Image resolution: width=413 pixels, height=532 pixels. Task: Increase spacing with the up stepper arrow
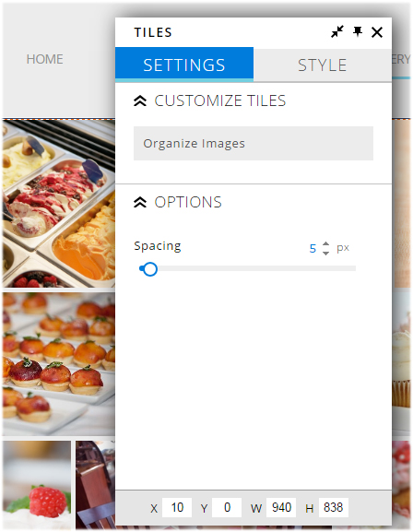click(x=325, y=244)
